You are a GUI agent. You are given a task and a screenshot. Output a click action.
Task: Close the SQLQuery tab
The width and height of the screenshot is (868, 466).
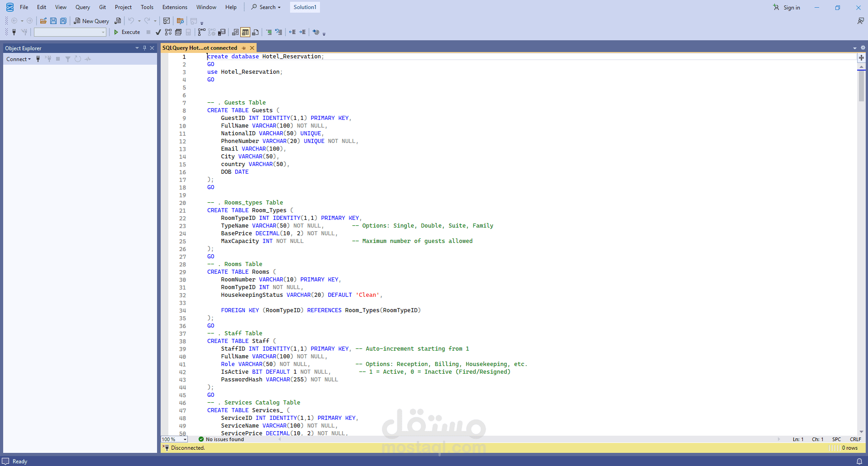pos(252,48)
